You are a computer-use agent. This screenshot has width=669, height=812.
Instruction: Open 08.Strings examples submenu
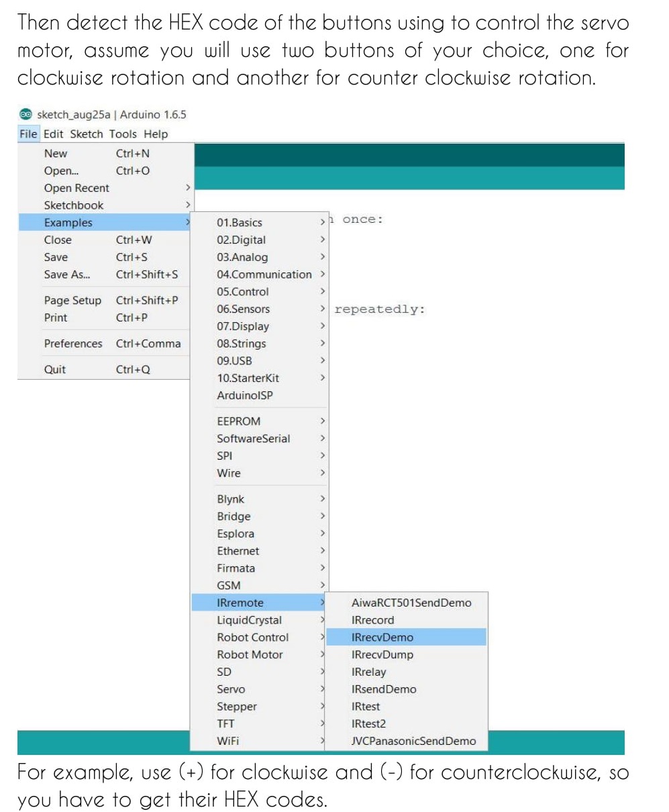click(x=260, y=344)
